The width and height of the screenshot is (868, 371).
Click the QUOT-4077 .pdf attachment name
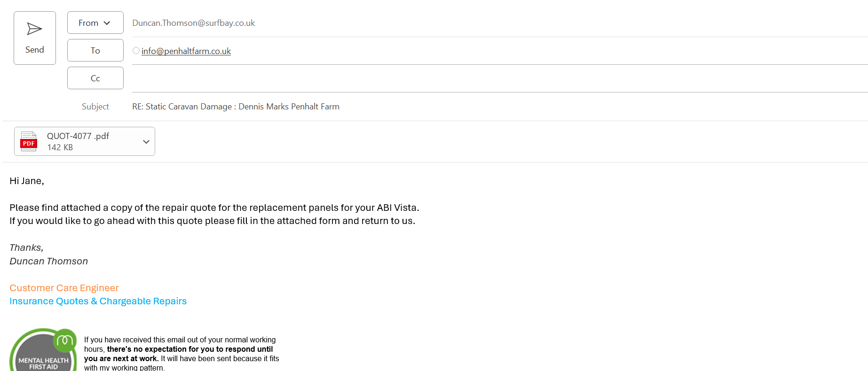point(78,136)
